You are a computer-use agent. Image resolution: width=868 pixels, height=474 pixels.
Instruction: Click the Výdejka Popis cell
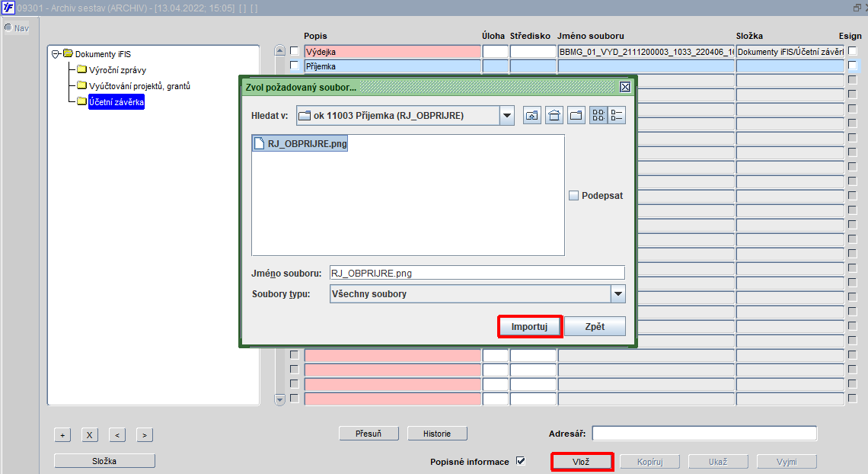coord(392,52)
